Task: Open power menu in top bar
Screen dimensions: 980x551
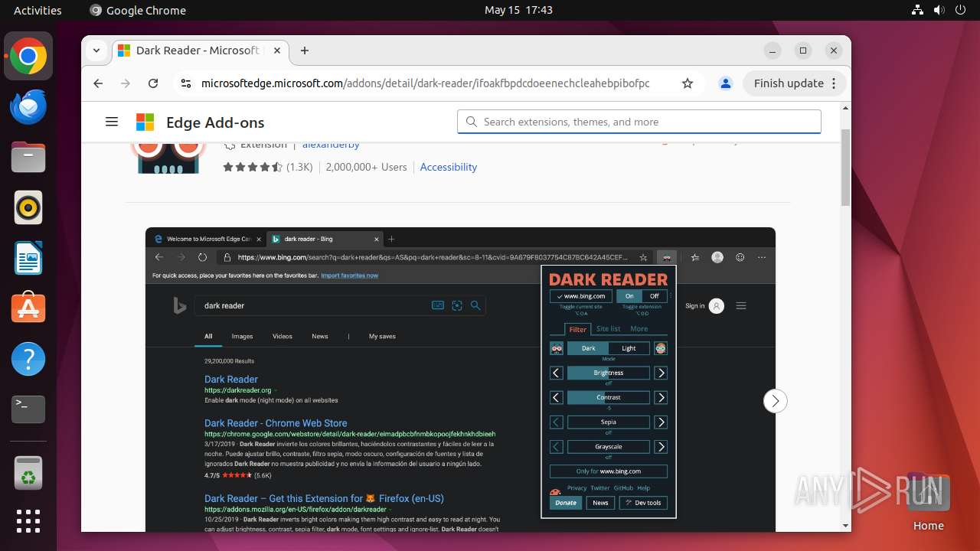Action: pos(960,10)
